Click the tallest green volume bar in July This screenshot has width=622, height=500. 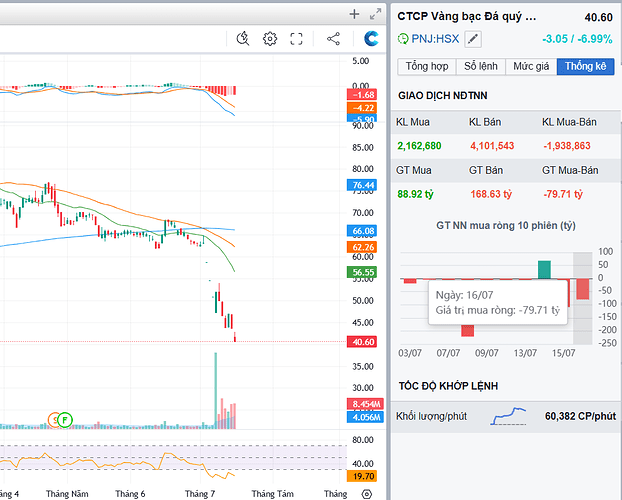point(216,390)
